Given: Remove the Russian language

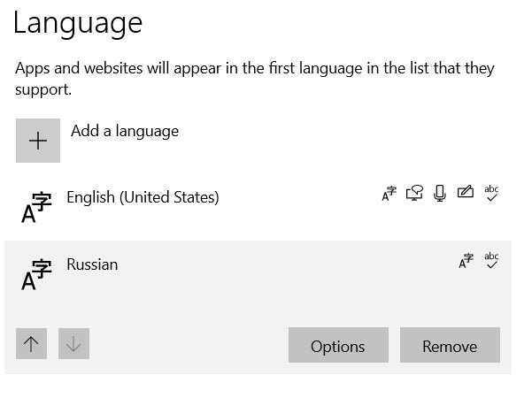Looking at the screenshot, I should (450, 345).
